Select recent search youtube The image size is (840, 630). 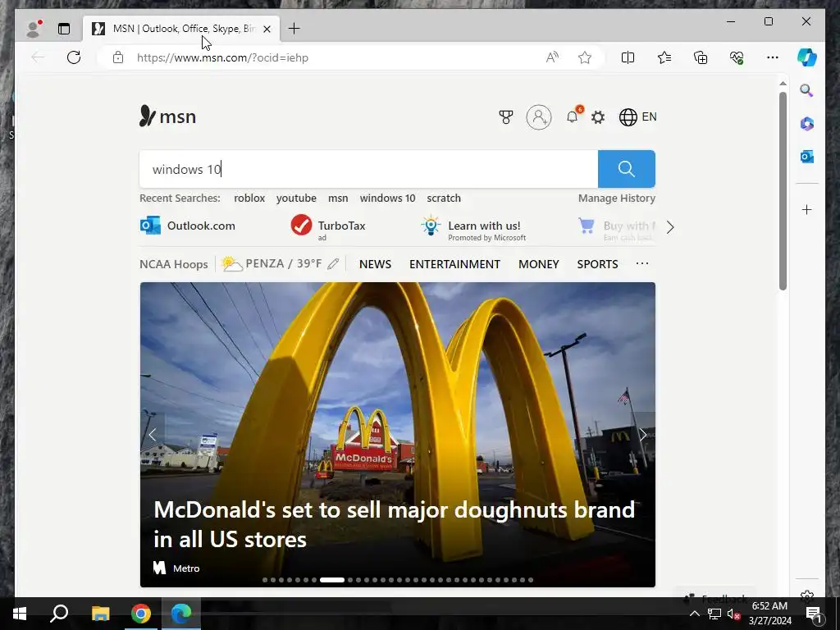296,199
